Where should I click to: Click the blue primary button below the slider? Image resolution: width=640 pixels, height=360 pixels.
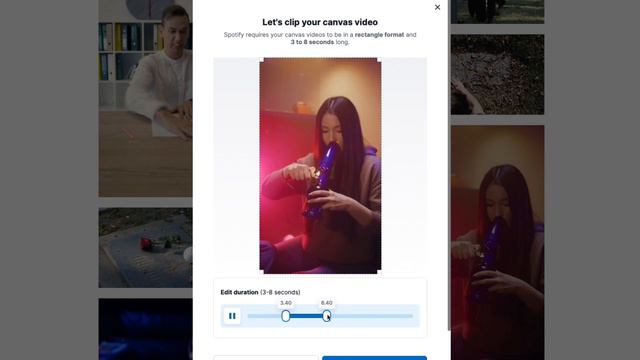pyautogui.click(x=374, y=358)
